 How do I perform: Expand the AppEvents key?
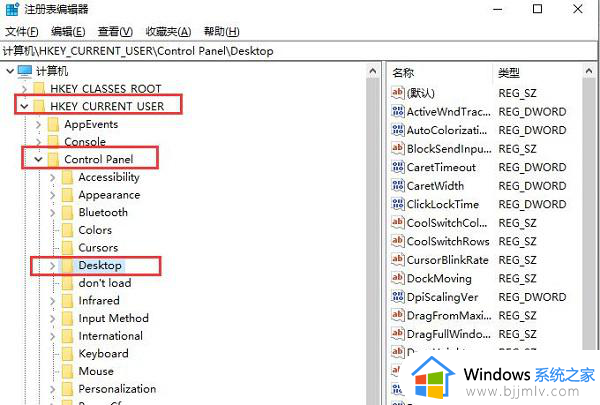tap(38, 124)
